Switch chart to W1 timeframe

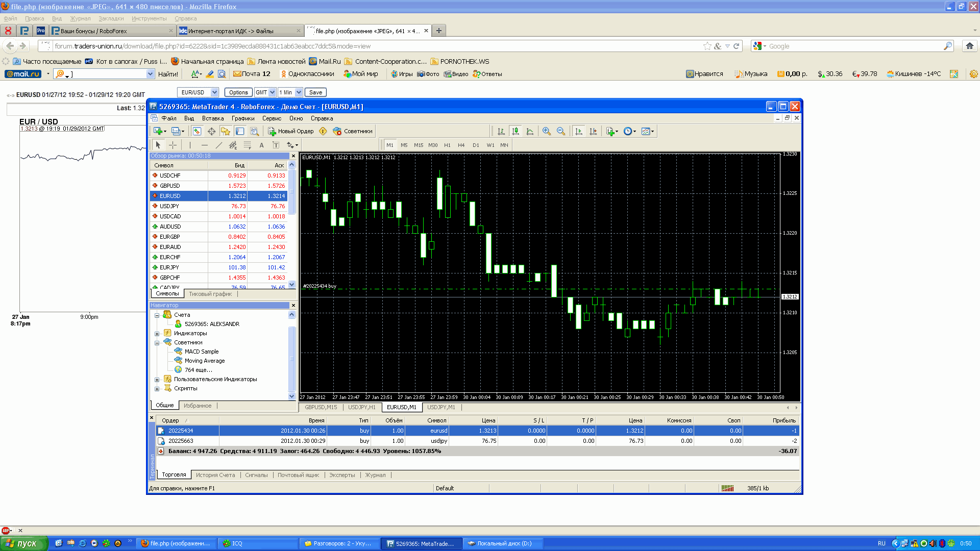point(491,145)
